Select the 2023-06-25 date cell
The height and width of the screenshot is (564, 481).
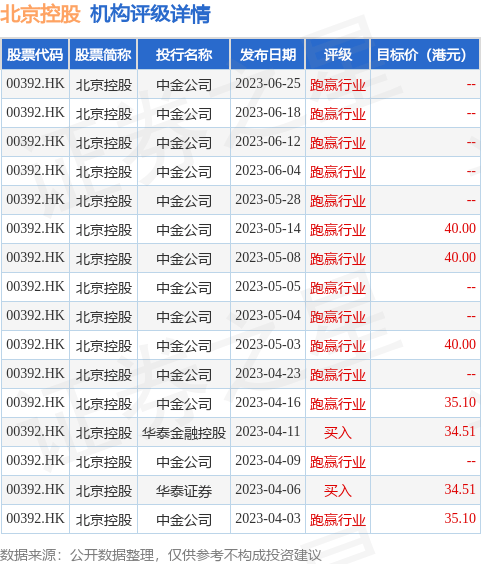[268, 84]
